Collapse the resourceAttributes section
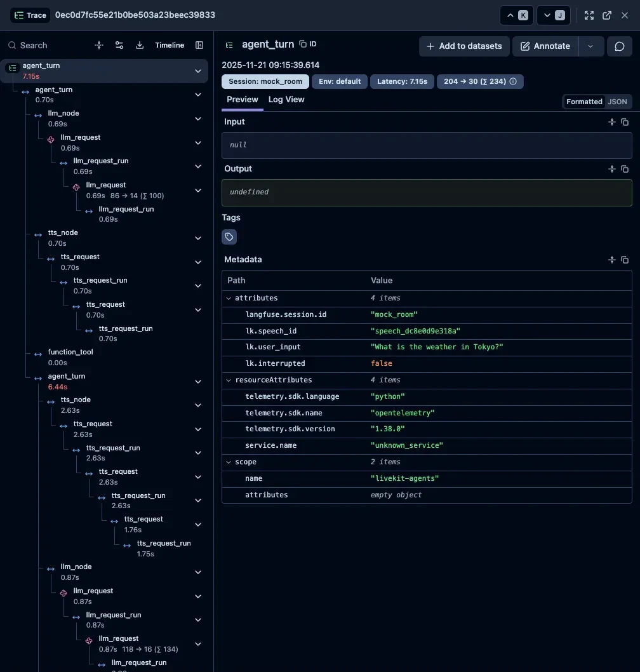Screen dimensions: 640x672 pyautogui.click(x=229, y=380)
